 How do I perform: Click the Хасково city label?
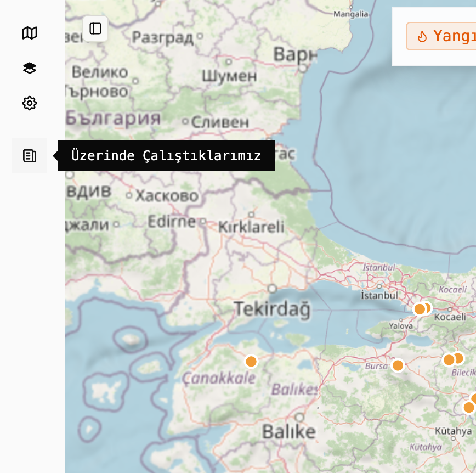coord(167,196)
